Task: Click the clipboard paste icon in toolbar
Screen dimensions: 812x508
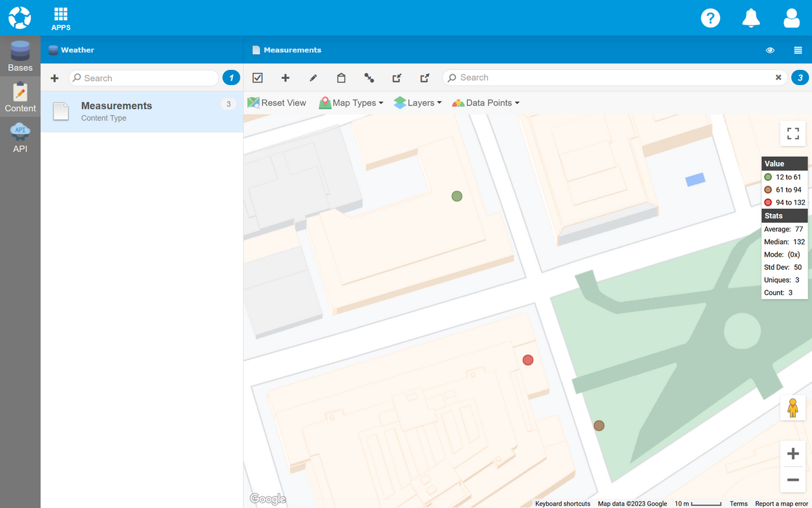Action: point(341,78)
